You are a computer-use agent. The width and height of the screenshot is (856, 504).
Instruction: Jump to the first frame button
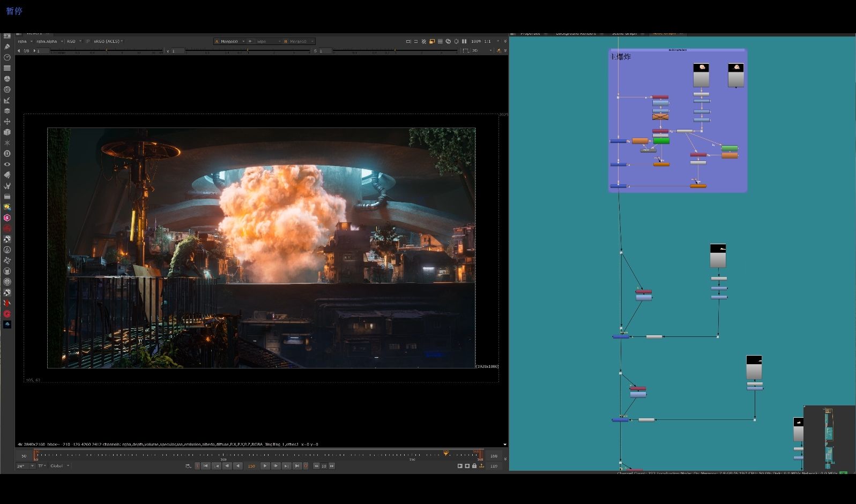(x=206, y=466)
